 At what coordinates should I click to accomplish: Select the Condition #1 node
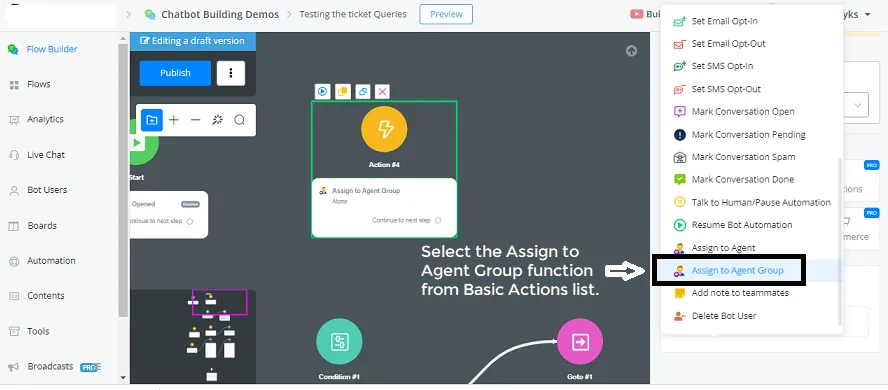coord(339,341)
